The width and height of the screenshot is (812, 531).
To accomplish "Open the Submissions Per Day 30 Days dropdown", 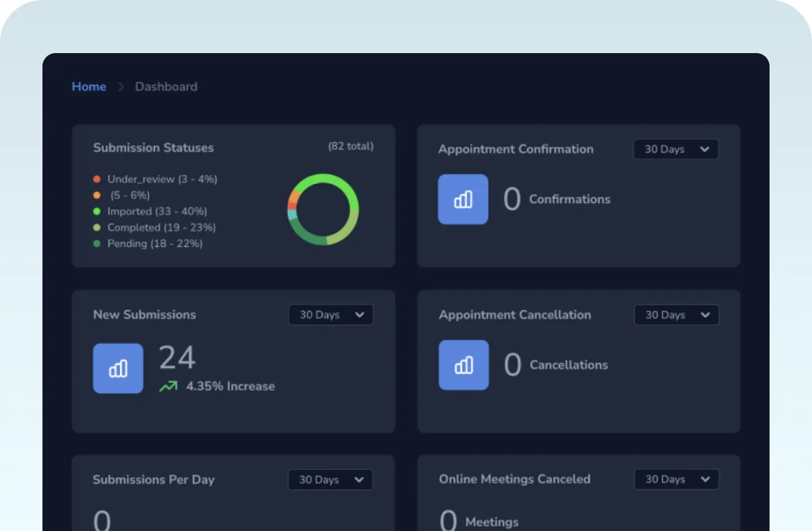I will pos(330,480).
